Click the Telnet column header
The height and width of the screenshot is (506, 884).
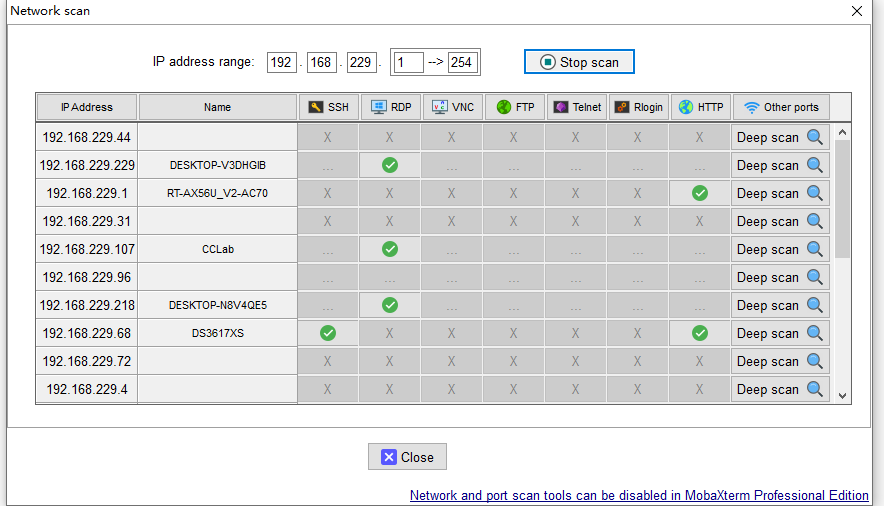tap(576, 107)
